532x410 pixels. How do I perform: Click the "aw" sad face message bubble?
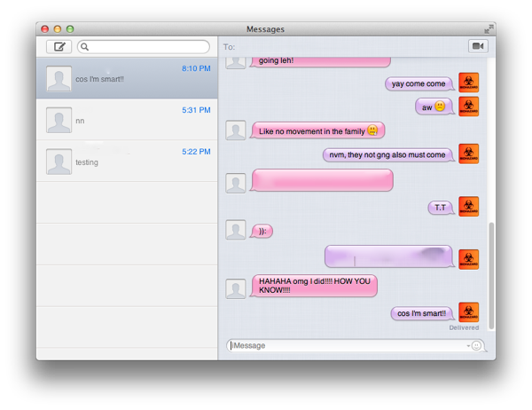point(434,107)
